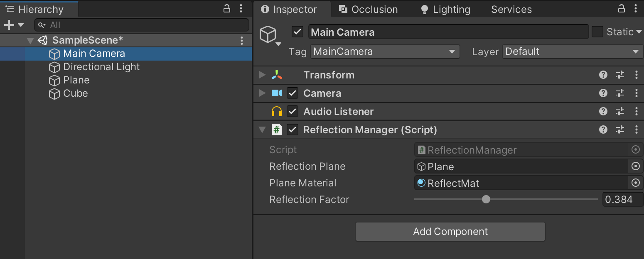The height and width of the screenshot is (259, 644).
Task: Switch to the Occlusion tab
Action: 368,10
